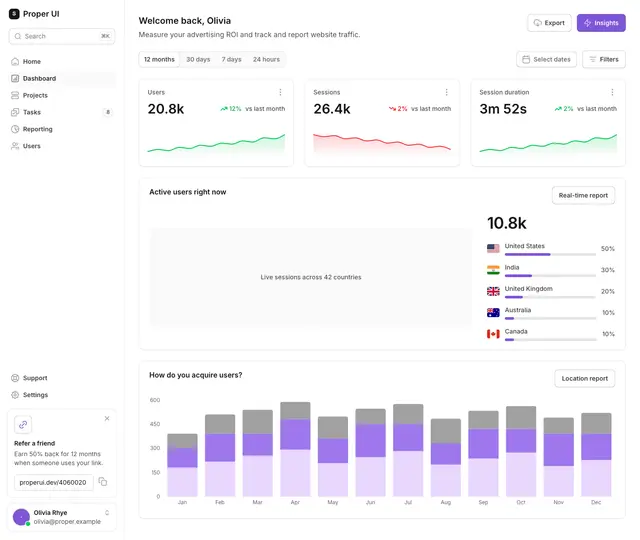Click the 10.8k active users value

[507, 223]
